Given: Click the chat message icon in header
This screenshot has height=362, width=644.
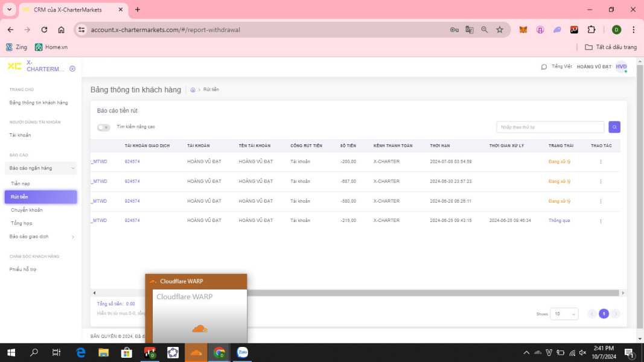Looking at the screenshot, I should (544, 67).
